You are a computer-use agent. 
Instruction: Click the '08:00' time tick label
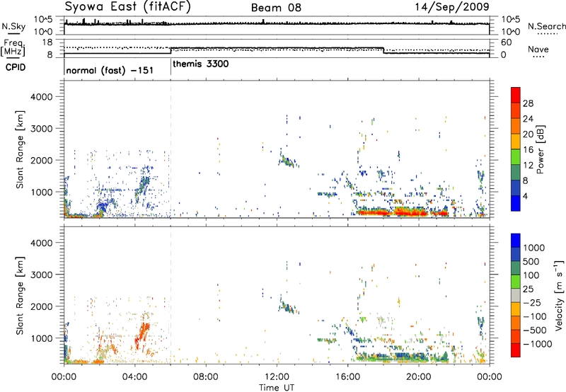click(x=206, y=377)
